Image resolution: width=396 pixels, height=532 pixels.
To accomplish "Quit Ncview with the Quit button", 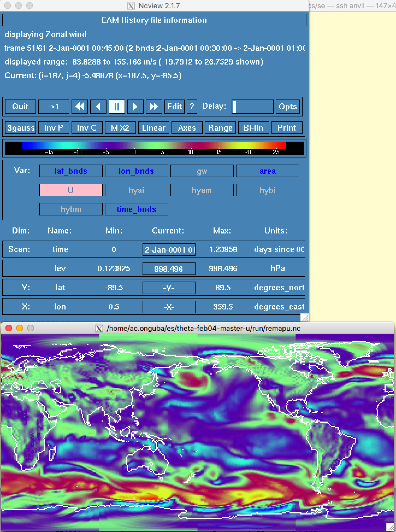I will pyautogui.click(x=20, y=106).
